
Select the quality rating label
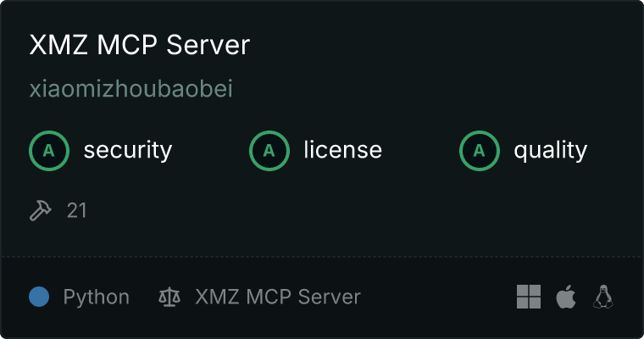click(x=550, y=150)
